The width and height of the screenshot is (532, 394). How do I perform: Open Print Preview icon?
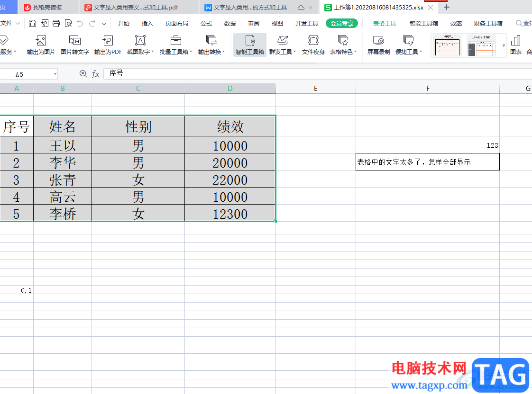(x=68, y=23)
